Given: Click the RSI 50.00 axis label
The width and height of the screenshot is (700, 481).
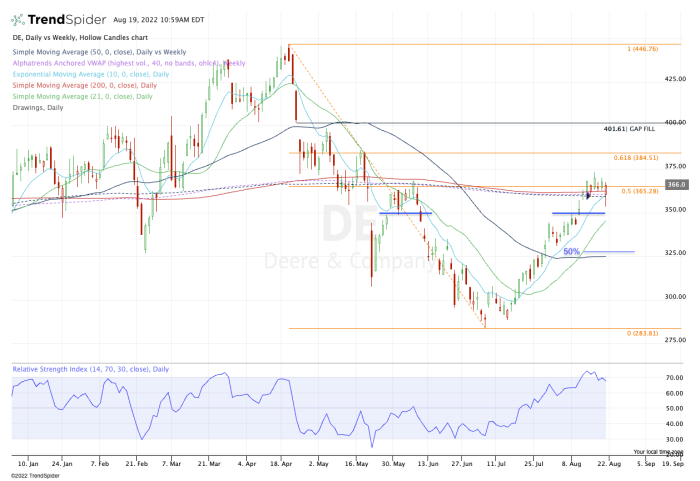Looking at the screenshot, I should click(x=674, y=409).
